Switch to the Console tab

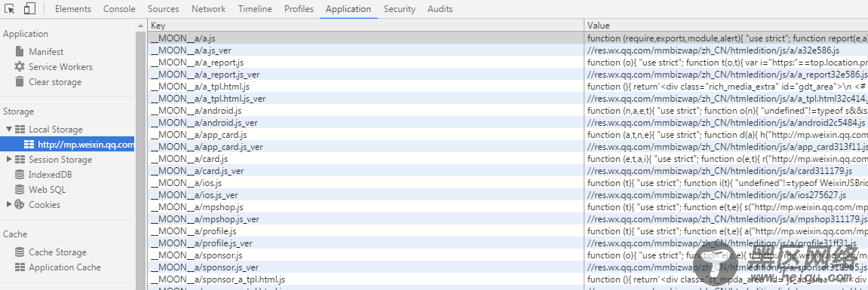click(119, 9)
